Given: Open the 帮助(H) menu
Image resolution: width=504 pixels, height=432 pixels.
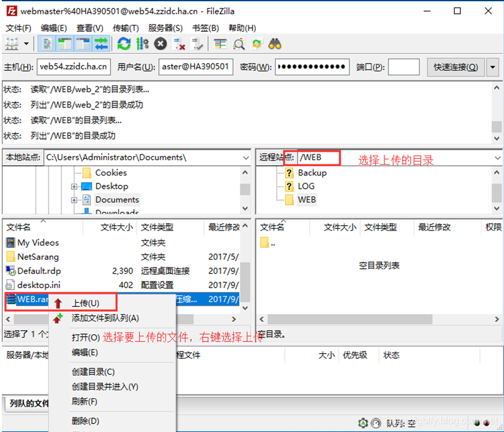Looking at the screenshot, I should [242, 28].
